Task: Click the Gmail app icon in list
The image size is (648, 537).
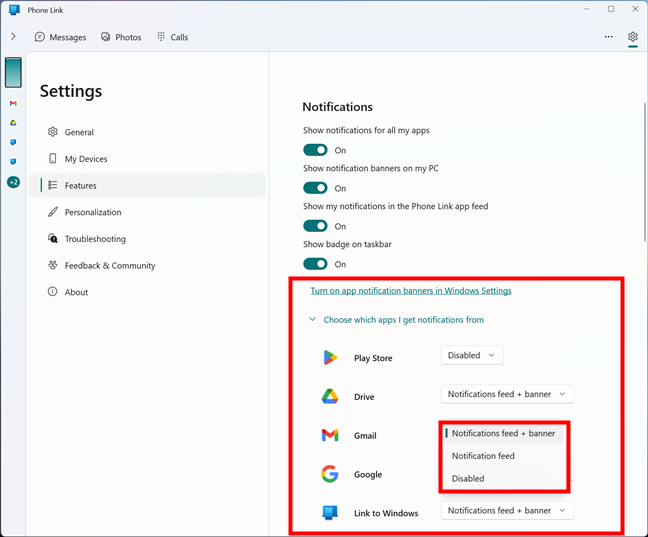Action: pyautogui.click(x=330, y=435)
